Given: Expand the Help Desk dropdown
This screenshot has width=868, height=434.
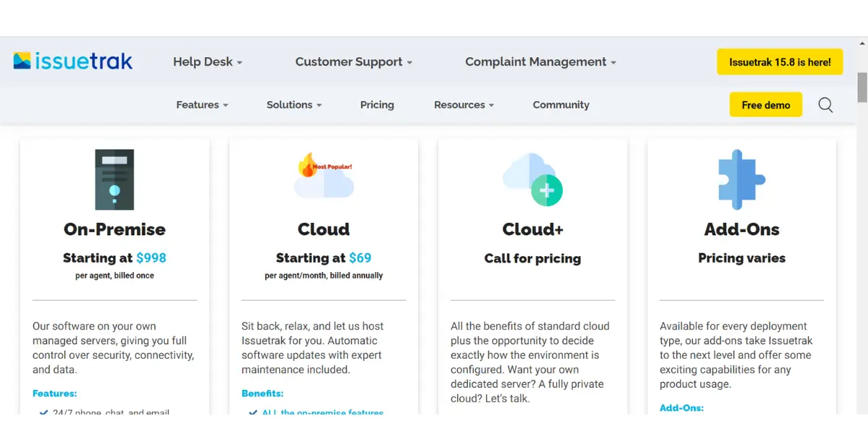Looking at the screenshot, I should [208, 62].
